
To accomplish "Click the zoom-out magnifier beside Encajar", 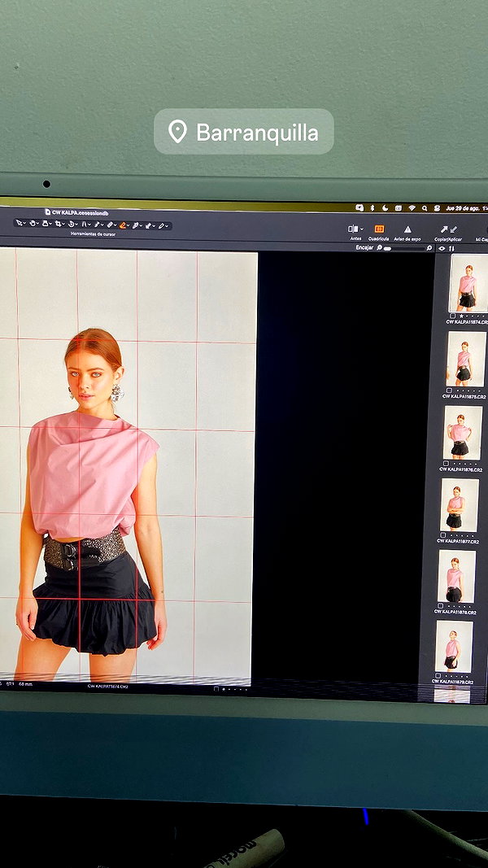I will [380, 247].
